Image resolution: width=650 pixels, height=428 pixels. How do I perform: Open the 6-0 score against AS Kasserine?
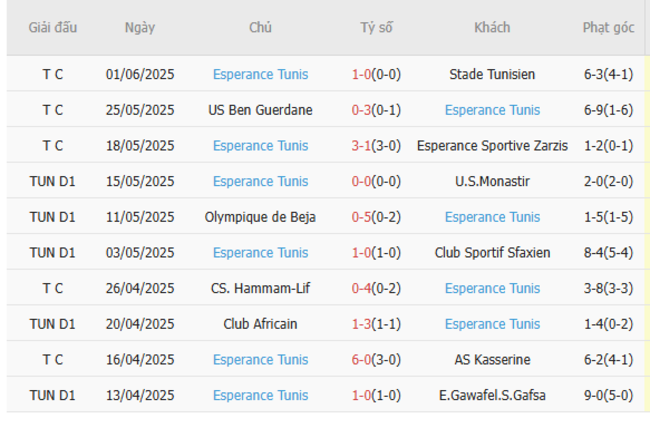pyautogui.click(x=363, y=359)
